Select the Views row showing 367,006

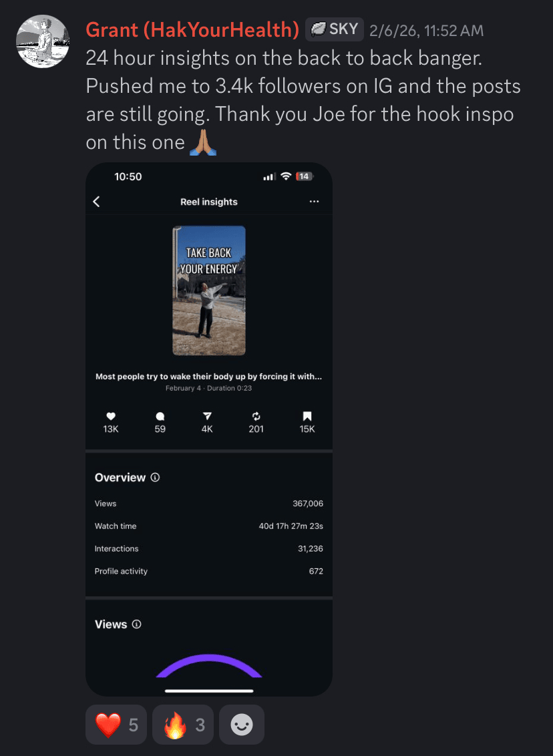click(209, 504)
